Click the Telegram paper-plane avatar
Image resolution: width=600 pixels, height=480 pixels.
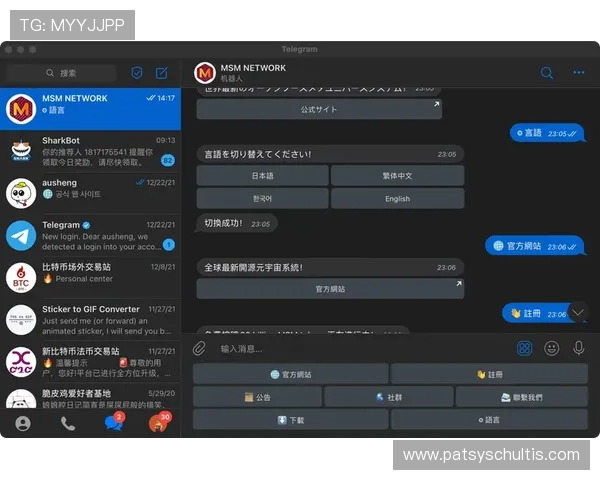pyautogui.click(x=21, y=235)
